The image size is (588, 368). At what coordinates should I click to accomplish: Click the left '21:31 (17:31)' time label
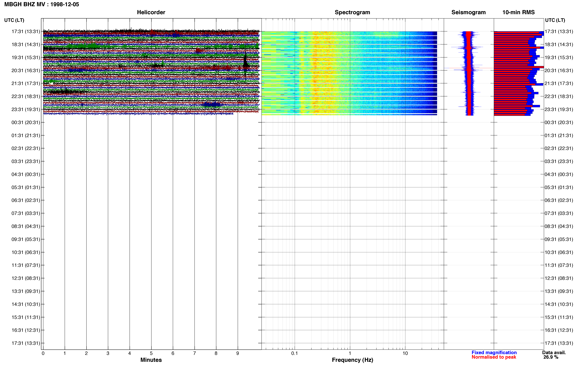pyautogui.click(x=26, y=83)
